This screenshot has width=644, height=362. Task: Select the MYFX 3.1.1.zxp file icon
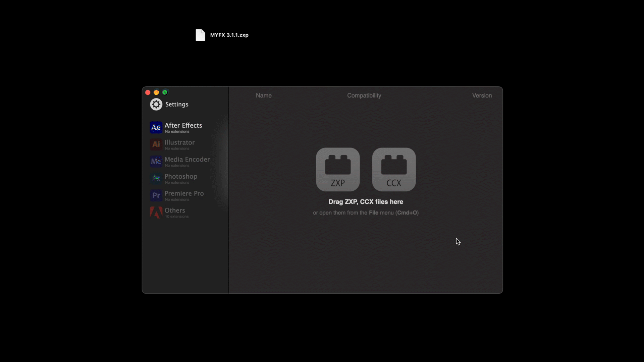pos(200,35)
